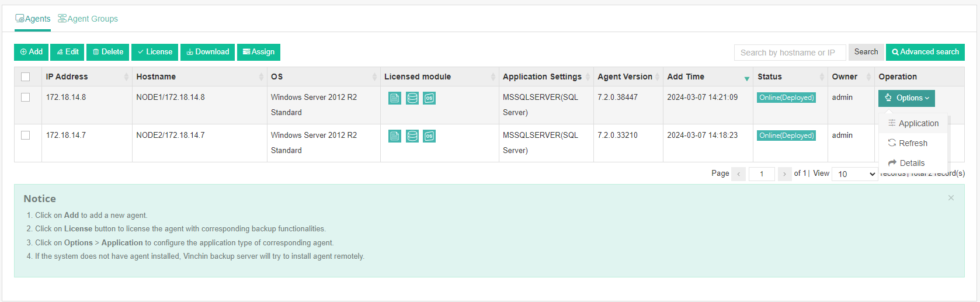Sort by Status column arrows
Viewport: 980px width, 302px height.
[822, 77]
